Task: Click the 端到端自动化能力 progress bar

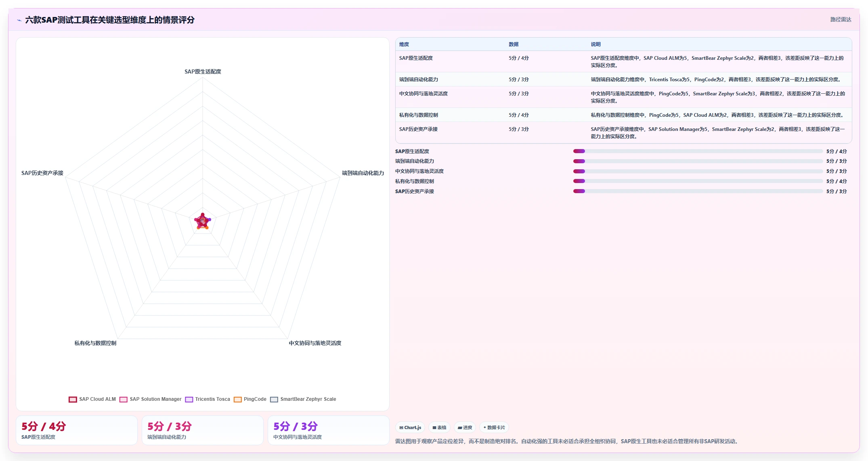Action: pos(698,161)
